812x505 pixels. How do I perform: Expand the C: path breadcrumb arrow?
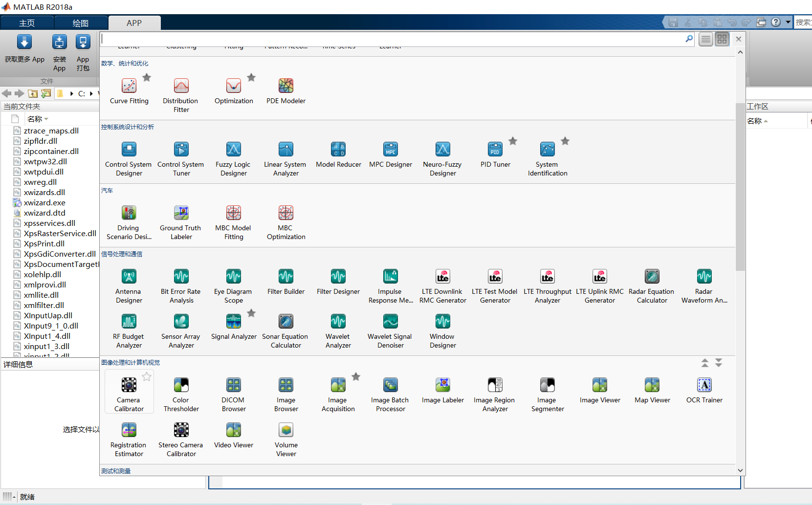(91, 93)
